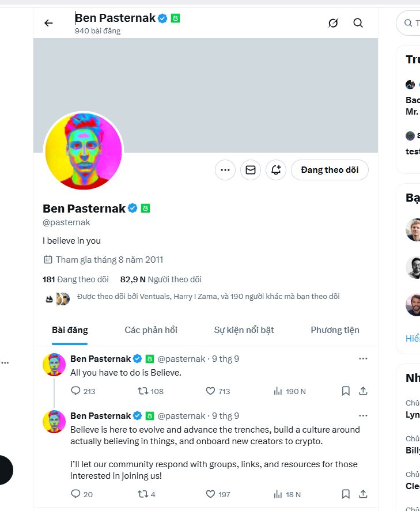Share the second post about the trenches
Screen dimensions: 420x511
point(363,494)
